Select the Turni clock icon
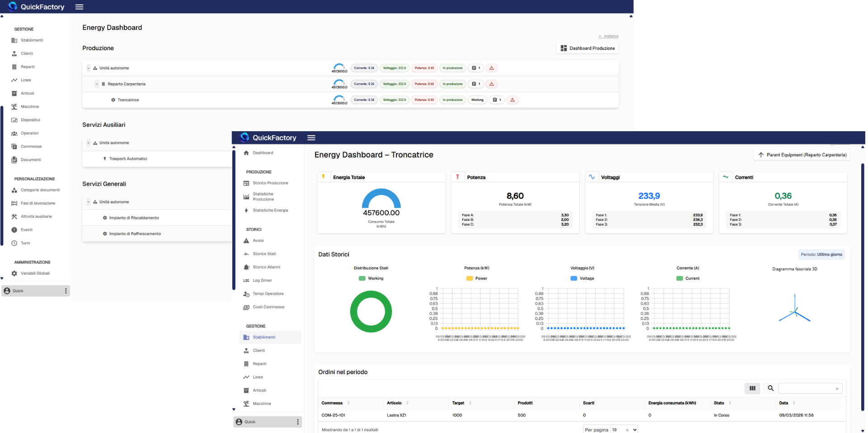 pyautogui.click(x=14, y=243)
